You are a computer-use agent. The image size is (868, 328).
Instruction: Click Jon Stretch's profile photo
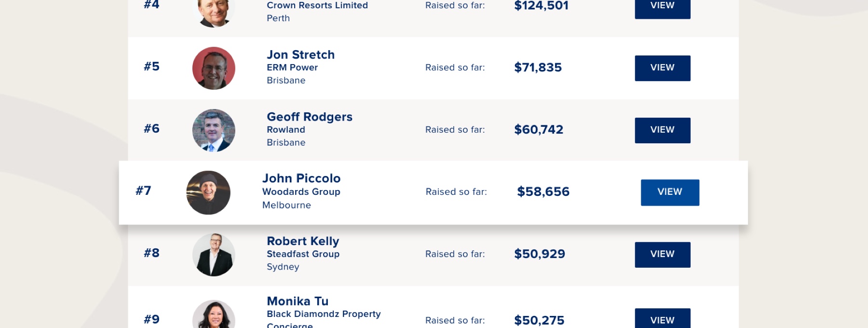(214, 68)
